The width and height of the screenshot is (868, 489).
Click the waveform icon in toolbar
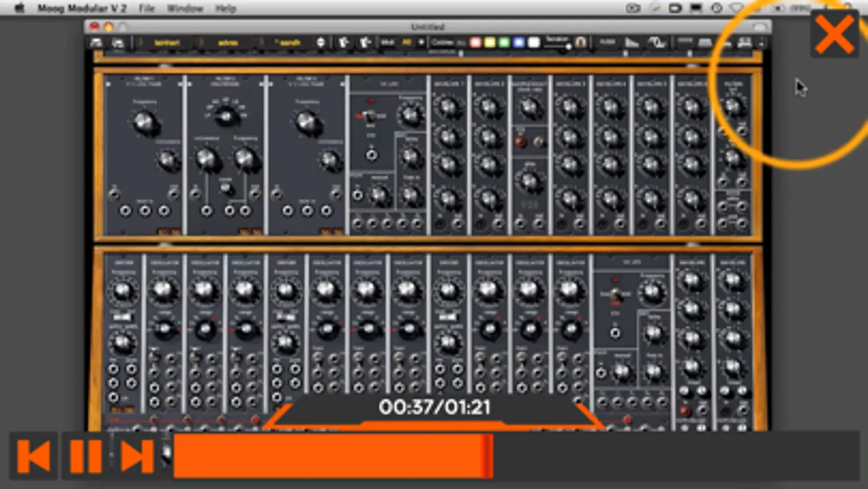[x=656, y=42]
